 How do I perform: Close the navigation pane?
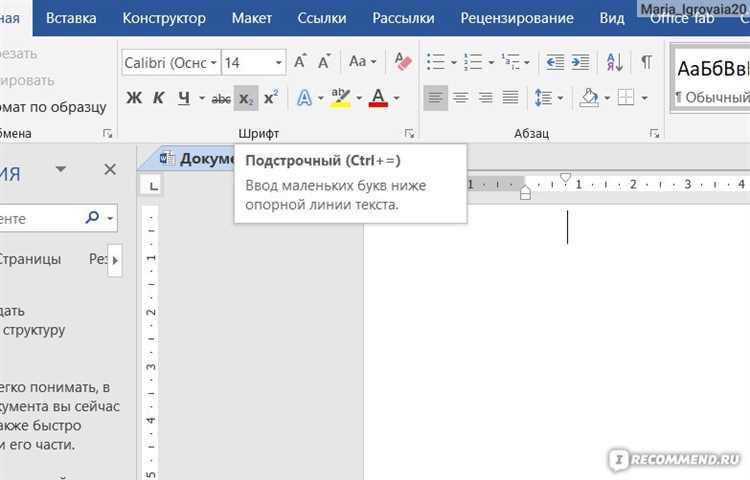tap(110, 170)
